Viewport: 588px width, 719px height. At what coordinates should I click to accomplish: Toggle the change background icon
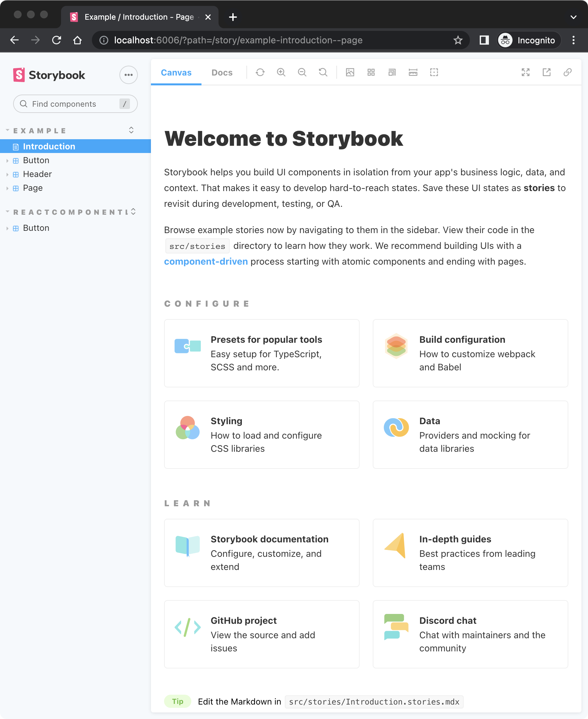click(350, 72)
